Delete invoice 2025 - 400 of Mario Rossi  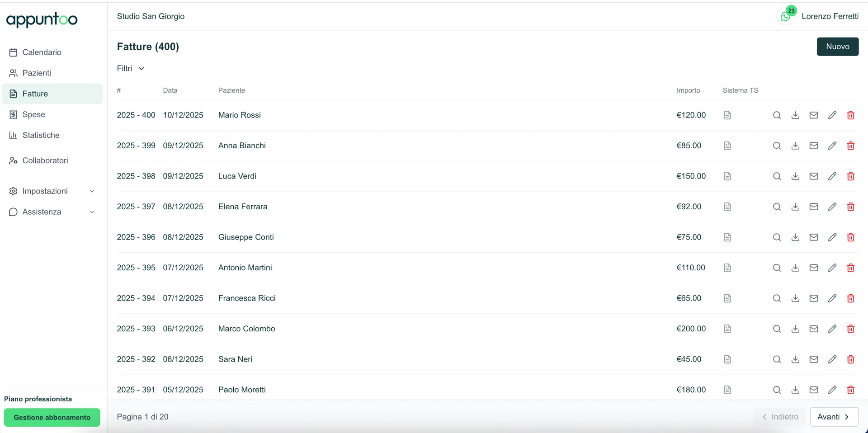pyautogui.click(x=850, y=115)
